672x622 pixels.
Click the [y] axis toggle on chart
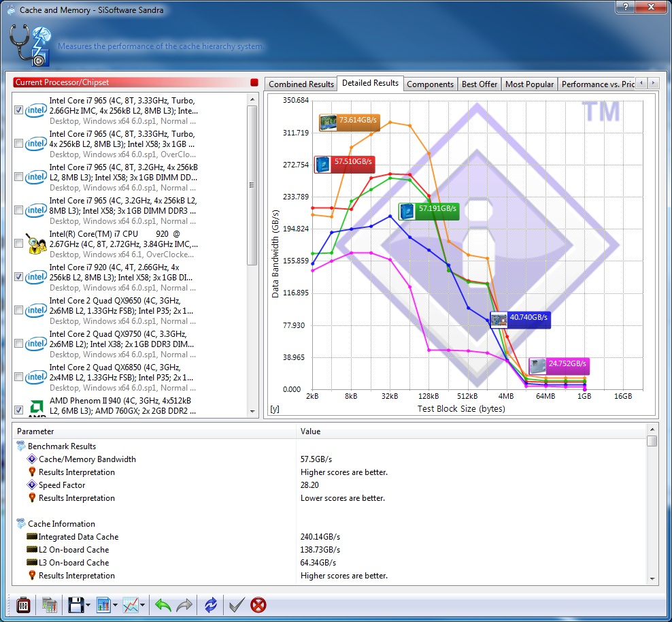click(x=275, y=409)
